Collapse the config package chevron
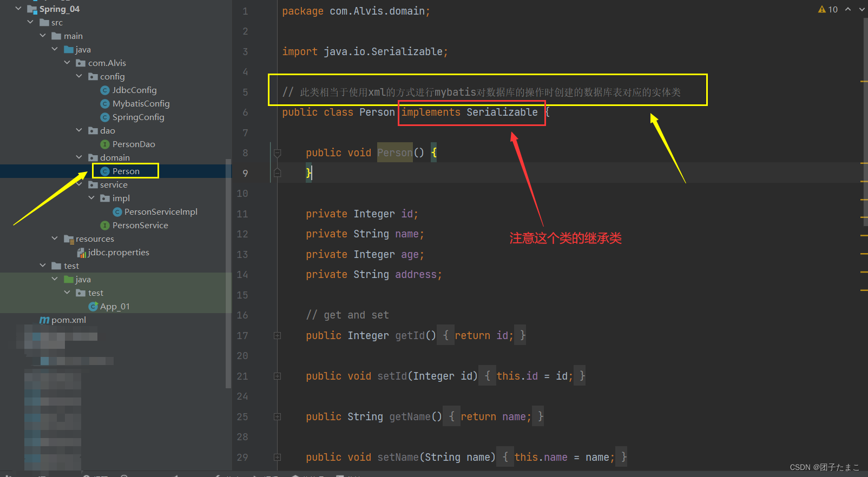The height and width of the screenshot is (477, 868). pos(79,76)
